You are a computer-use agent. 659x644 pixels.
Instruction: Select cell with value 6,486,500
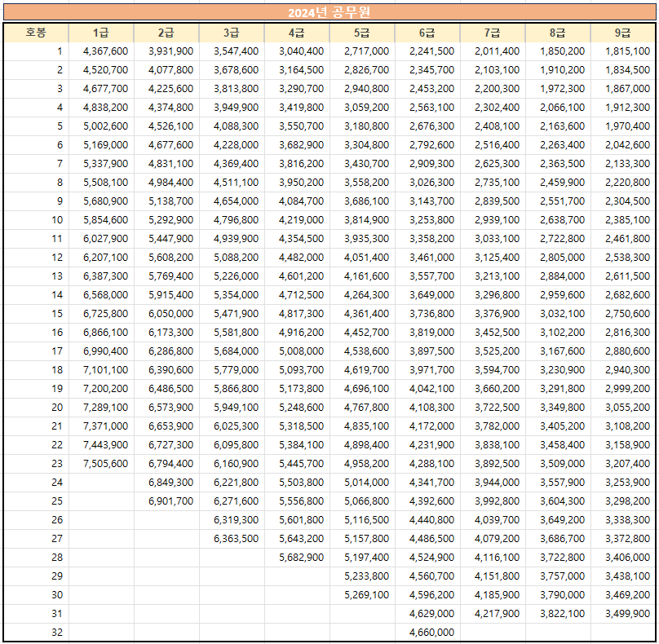point(166,389)
